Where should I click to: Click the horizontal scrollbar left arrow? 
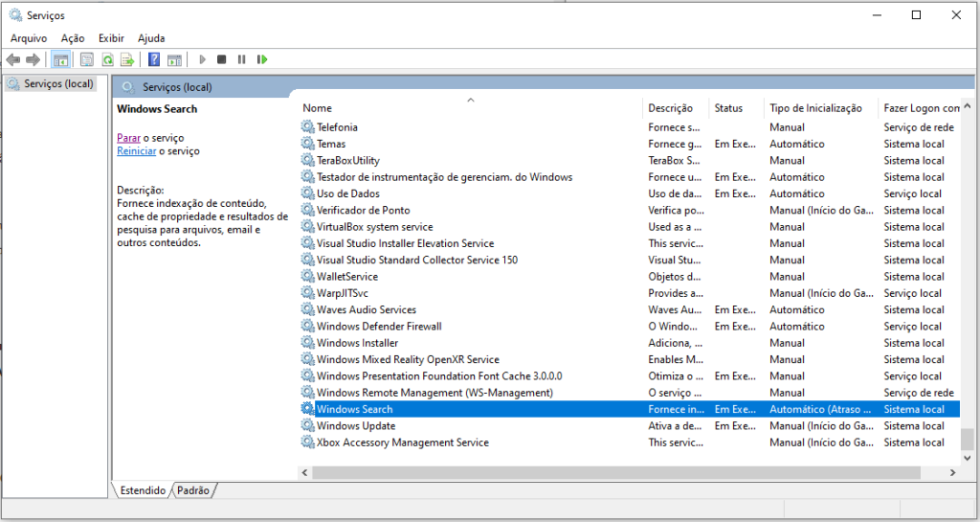305,472
